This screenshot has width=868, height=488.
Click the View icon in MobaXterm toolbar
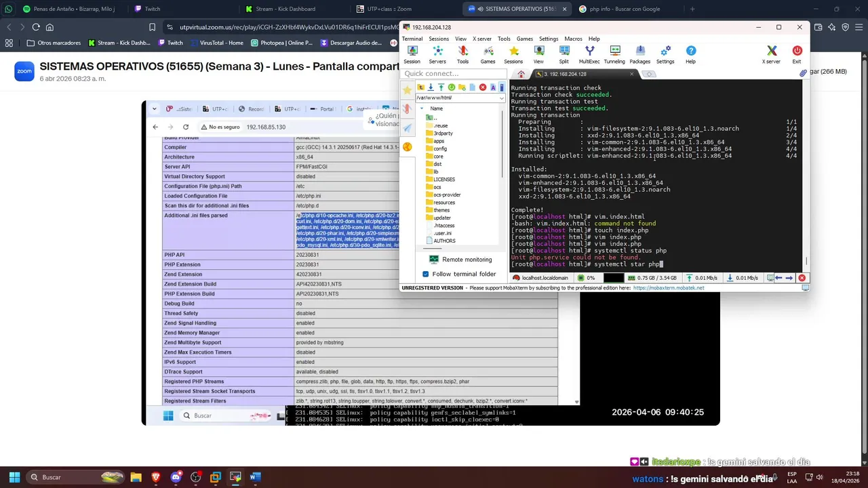pos(538,54)
